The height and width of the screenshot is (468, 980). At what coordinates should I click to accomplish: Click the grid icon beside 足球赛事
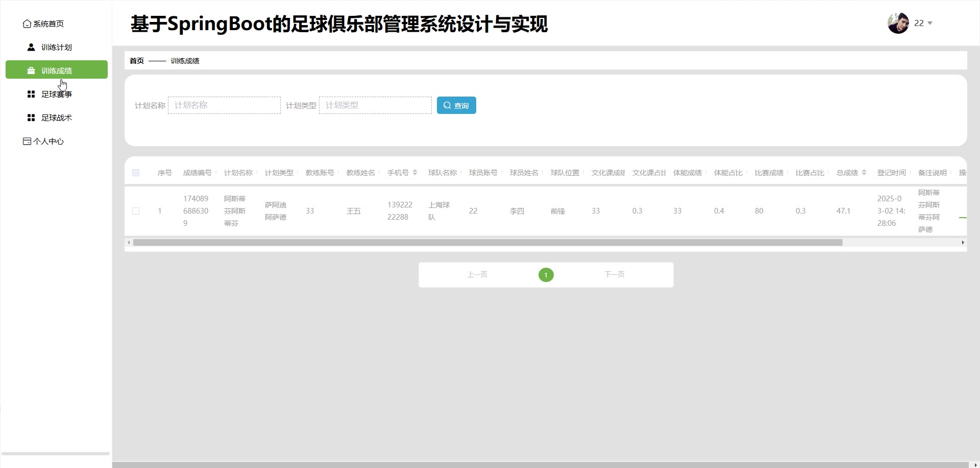(x=31, y=95)
